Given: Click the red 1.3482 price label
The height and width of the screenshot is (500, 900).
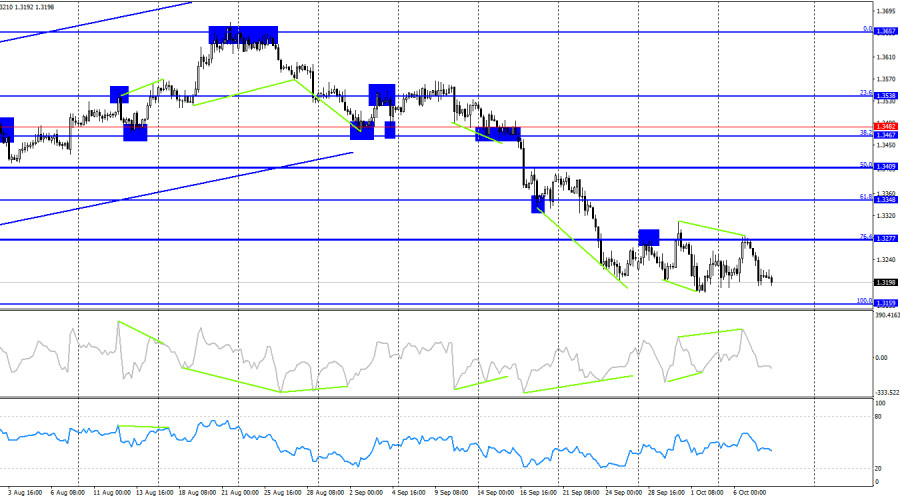Looking at the screenshot, I should click(x=885, y=127).
